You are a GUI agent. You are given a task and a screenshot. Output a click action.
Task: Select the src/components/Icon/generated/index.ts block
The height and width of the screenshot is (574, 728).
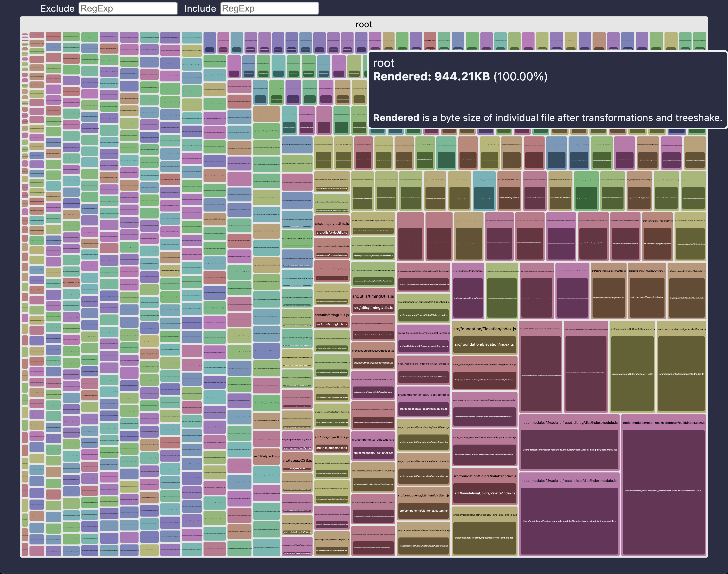[682, 374]
